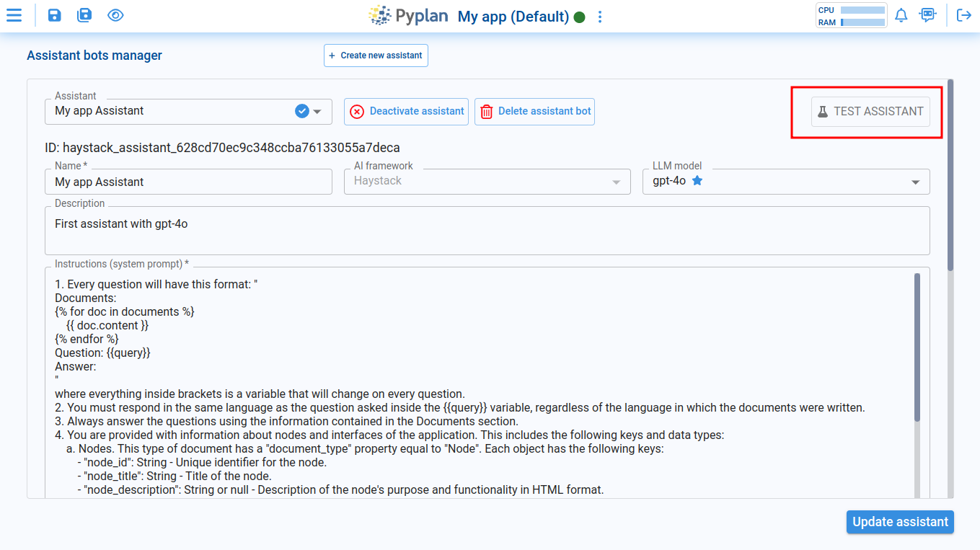
Task: Click the main panel vertical scrollbar
Action: (950, 175)
